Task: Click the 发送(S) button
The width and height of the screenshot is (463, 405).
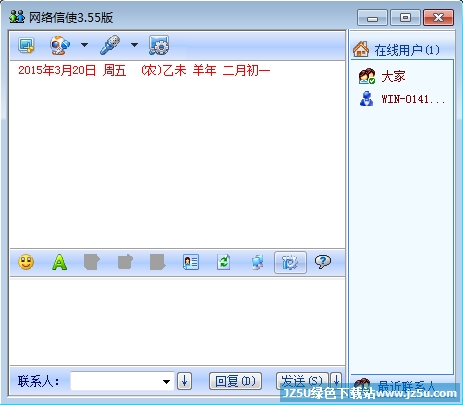Action: click(302, 381)
